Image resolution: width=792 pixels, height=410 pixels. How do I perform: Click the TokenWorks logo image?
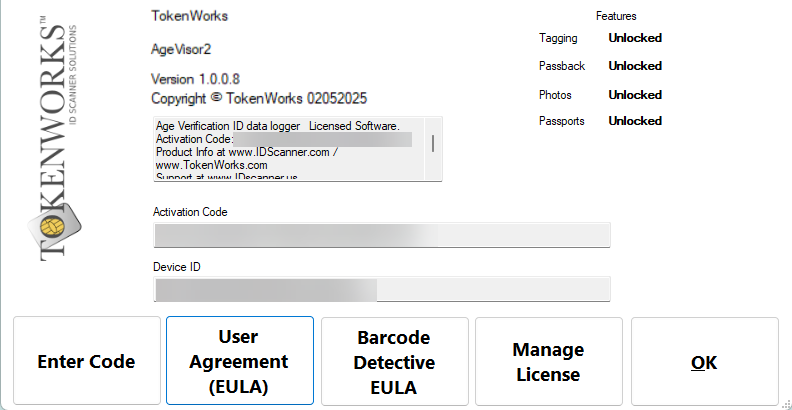[x=55, y=138]
